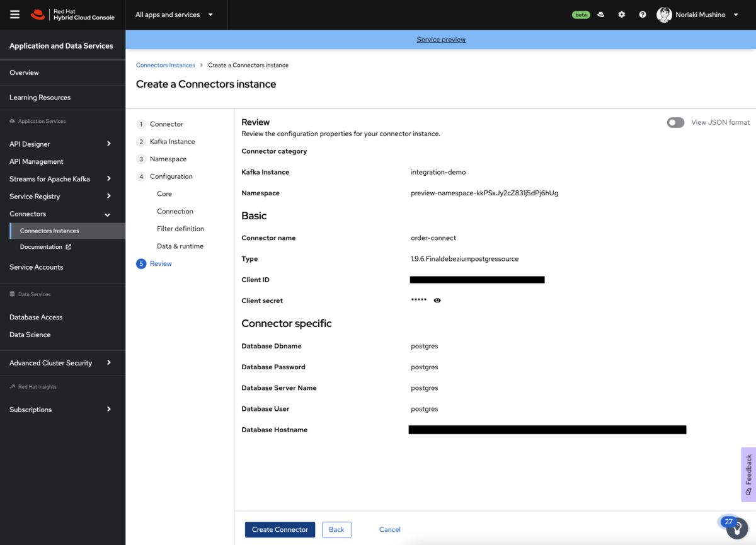Viewport: 756px width, 545px height.
Task: Click the beta badge
Action: (x=581, y=14)
